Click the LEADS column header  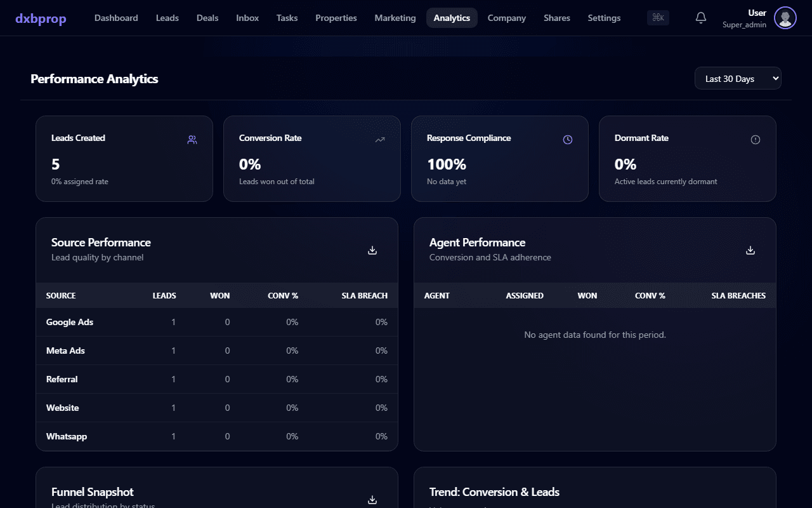click(x=164, y=296)
